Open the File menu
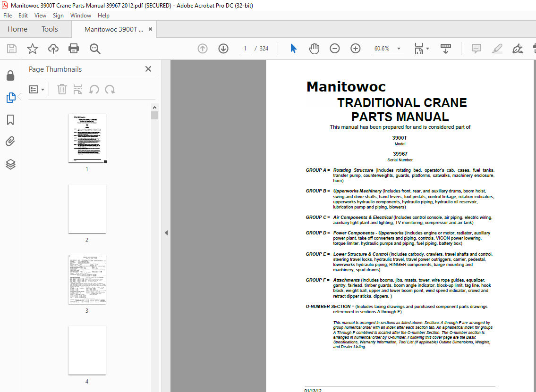This screenshot has width=536, height=392. 8,16
